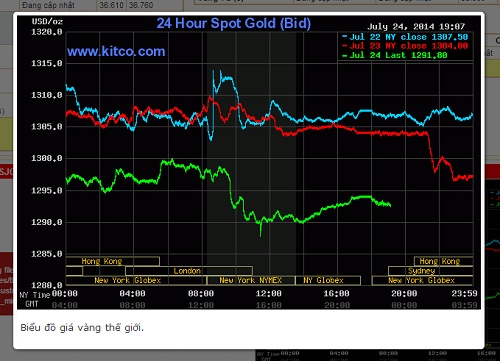
Task: Click the 1285.0 price axis label
Action: (x=47, y=254)
